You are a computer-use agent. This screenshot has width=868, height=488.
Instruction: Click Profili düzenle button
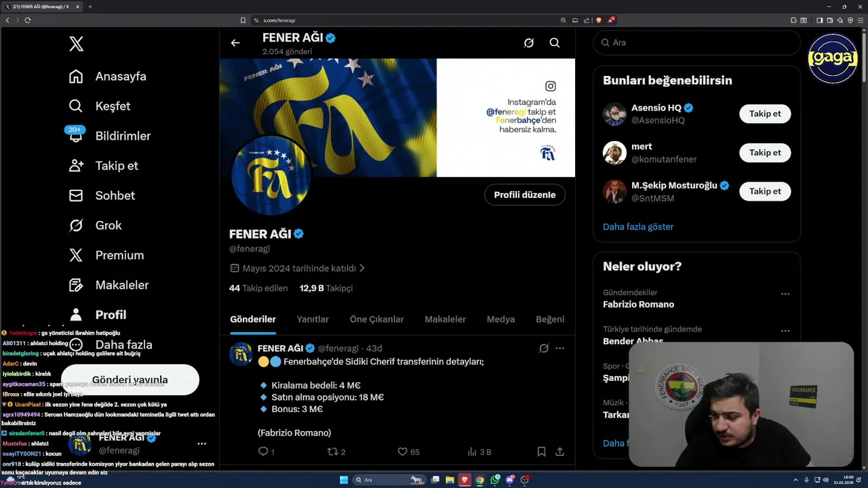tap(525, 195)
